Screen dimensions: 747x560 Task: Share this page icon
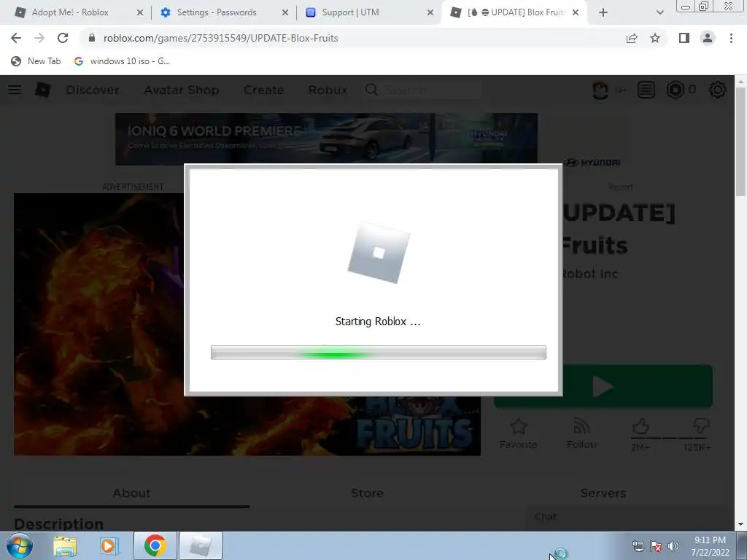[632, 38]
